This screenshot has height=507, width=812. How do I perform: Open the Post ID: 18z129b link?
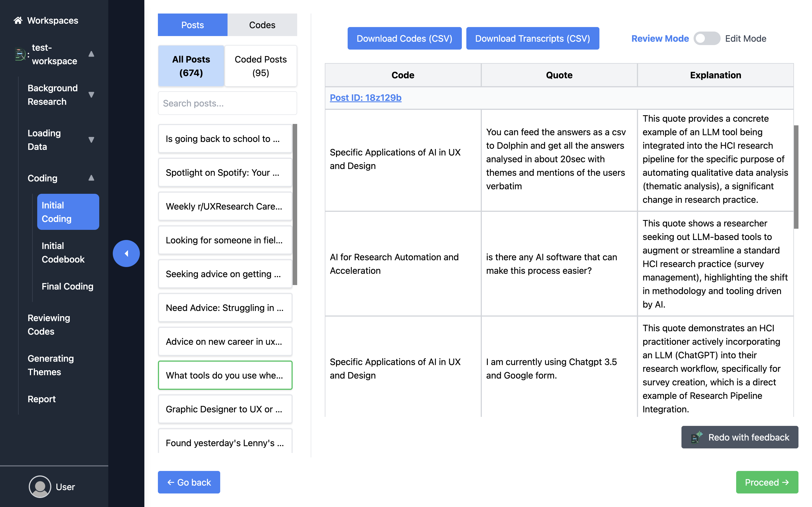coord(365,97)
